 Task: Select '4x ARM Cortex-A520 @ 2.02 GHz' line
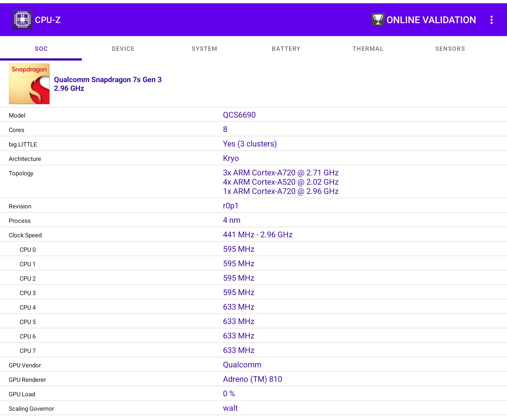[x=281, y=182]
